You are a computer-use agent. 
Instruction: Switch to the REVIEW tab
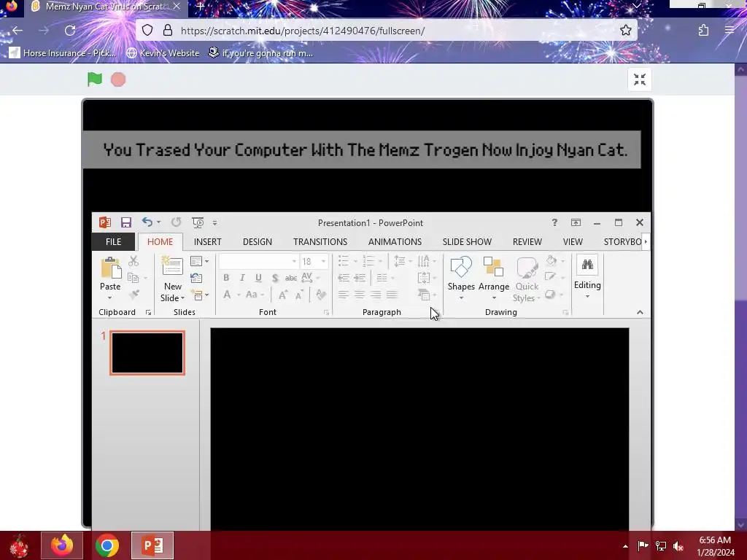[x=527, y=242]
